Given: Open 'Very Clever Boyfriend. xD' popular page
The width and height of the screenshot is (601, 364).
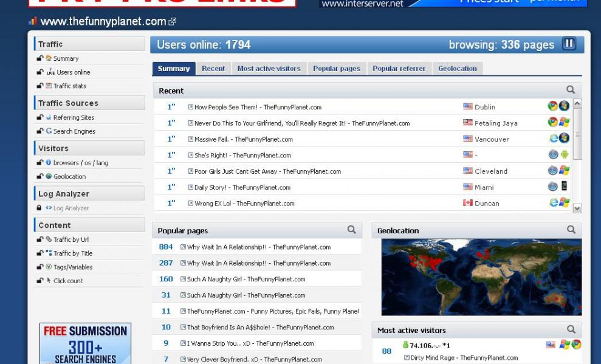Looking at the screenshot, I should [255, 359].
